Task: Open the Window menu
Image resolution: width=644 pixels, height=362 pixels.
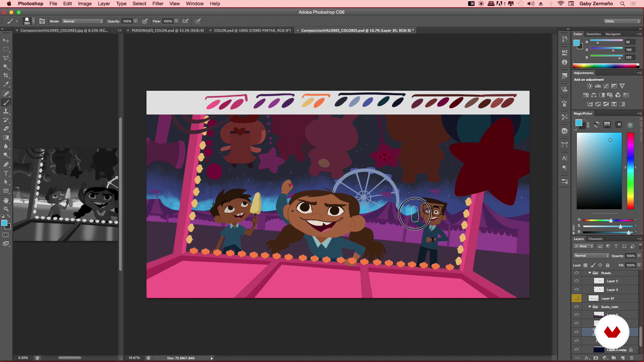Action: pos(195,4)
